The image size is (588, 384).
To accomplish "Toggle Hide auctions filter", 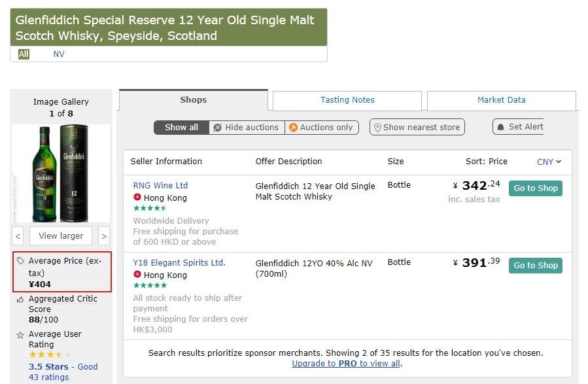I will (247, 128).
